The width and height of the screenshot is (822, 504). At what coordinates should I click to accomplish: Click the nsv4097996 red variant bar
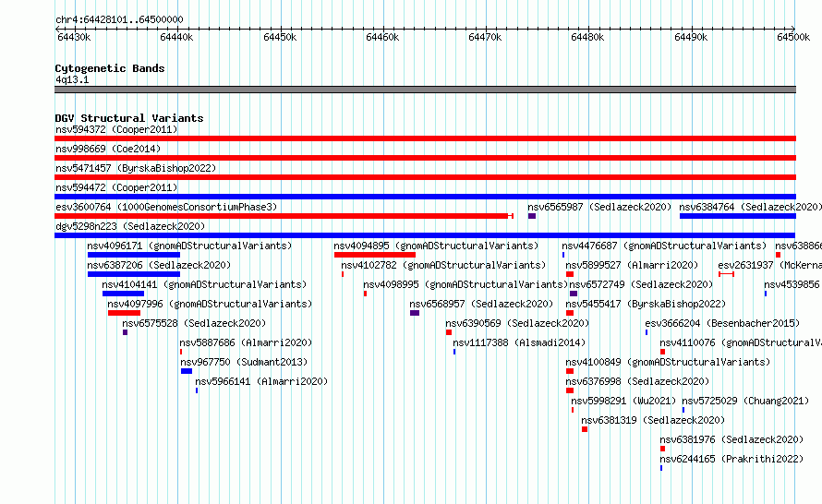[125, 313]
